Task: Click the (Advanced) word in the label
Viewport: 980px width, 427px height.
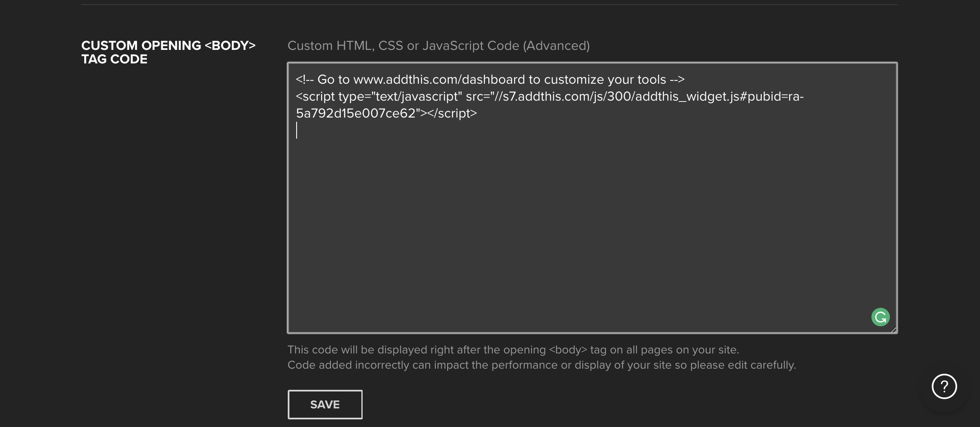Action: (x=556, y=46)
